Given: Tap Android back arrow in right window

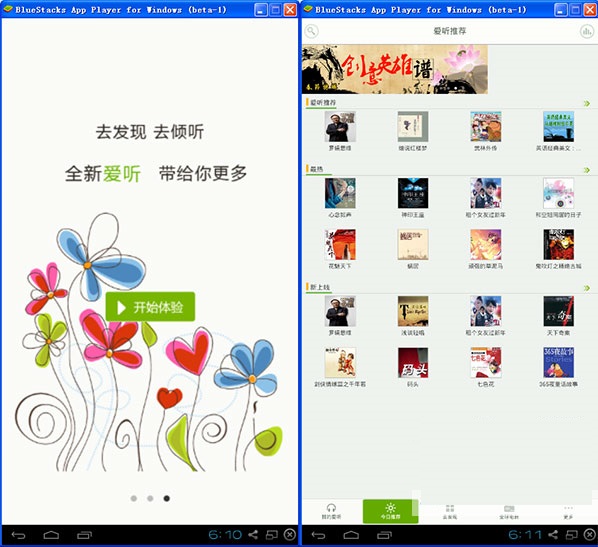Looking at the screenshot, I should (x=318, y=535).
